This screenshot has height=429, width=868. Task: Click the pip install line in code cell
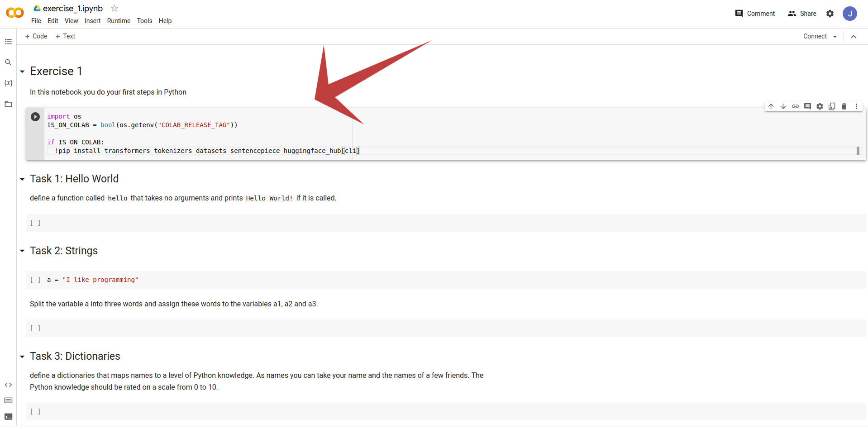click(x=207, y=151)
